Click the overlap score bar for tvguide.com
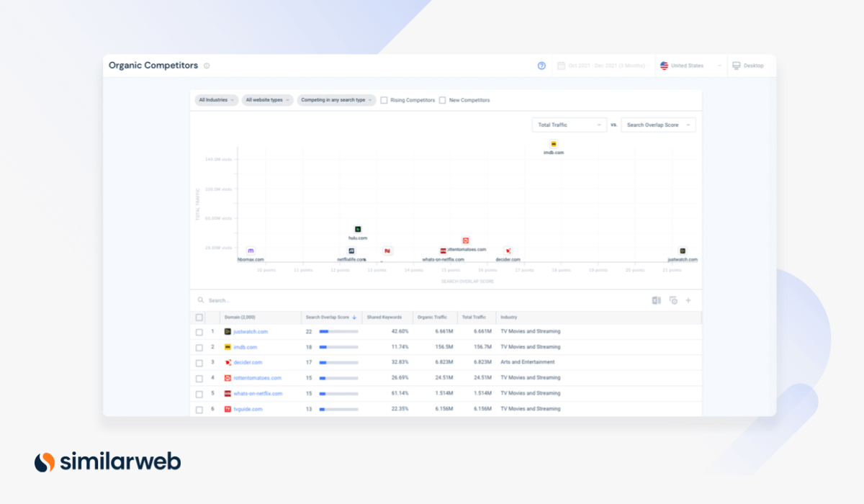 coord(338,409)
